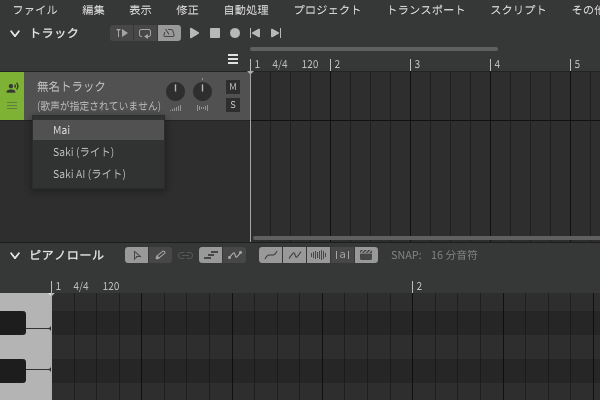Screen dimensions: 600x400
Task: Toggle the pitch deviation wave display
Action: 295,255
